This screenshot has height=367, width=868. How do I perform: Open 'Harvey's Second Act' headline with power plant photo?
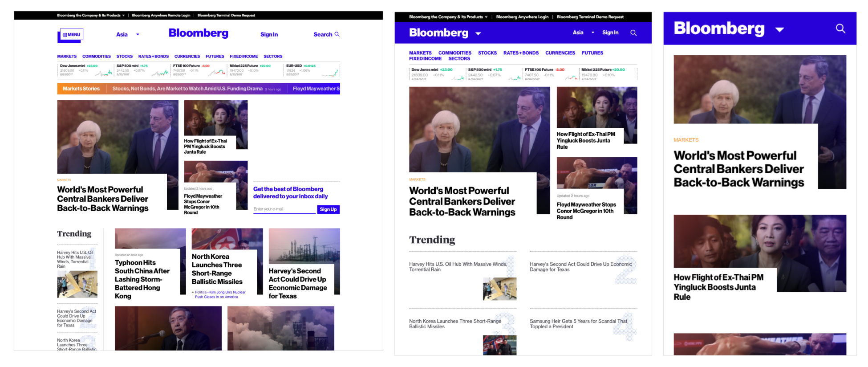point(298,283)
